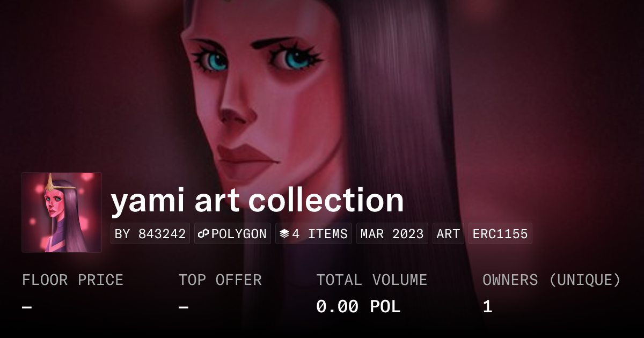Click the POLYGON chain badge
This screenshot has width=644, height=338.
(x=232, y=234)
